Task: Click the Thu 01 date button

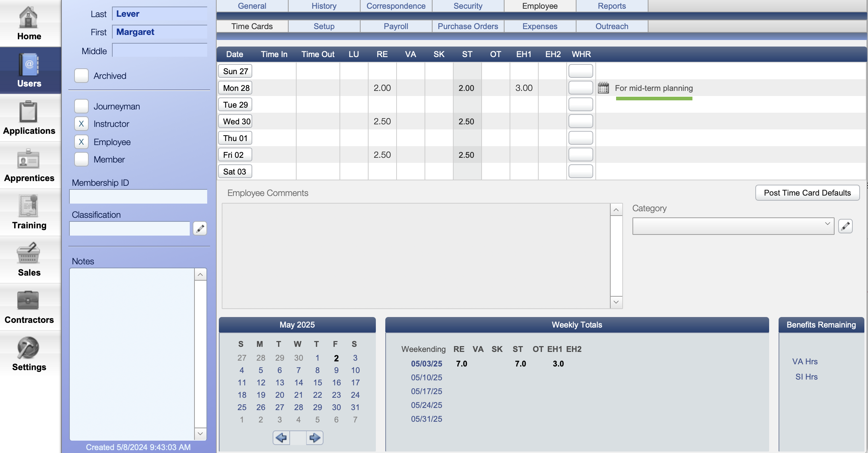Action: [x=235, y=138]
